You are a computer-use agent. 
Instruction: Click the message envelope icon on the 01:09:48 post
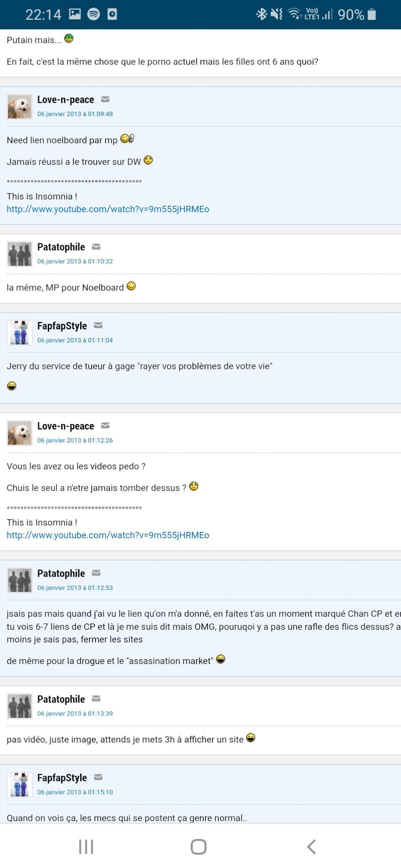[x=105, y=99]
